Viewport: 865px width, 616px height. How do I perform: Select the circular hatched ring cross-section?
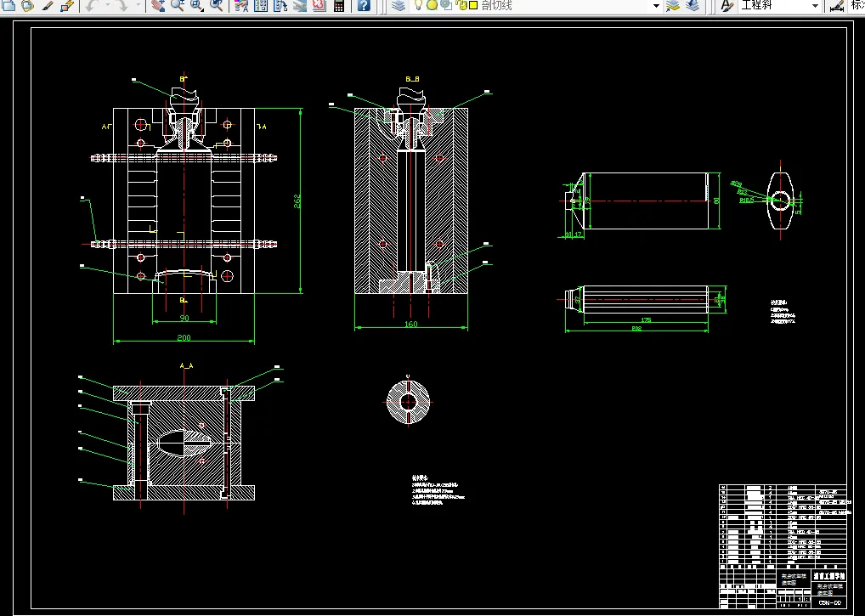(408, 402)
